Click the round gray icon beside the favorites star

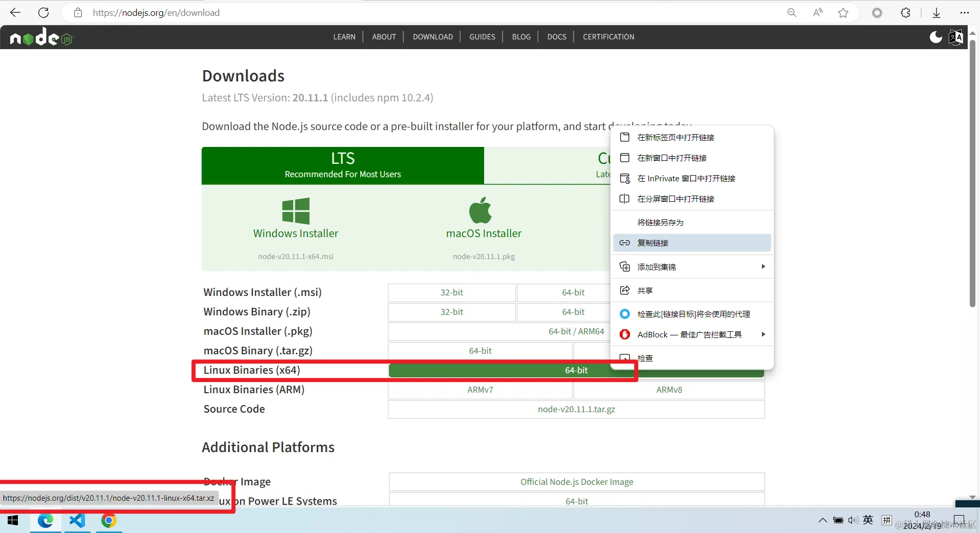pos(877,13)
